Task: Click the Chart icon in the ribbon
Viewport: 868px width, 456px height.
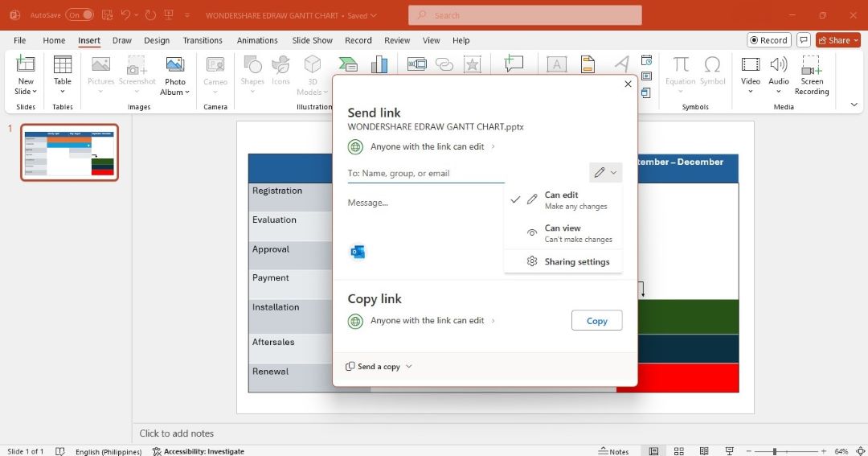Action: coord(379,64)
